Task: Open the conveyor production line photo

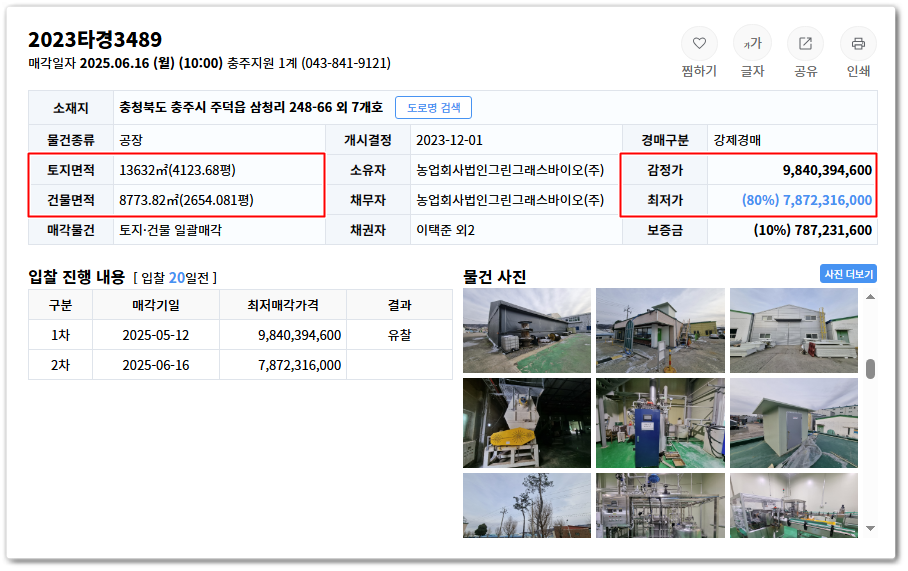Action: pos(793,506)
